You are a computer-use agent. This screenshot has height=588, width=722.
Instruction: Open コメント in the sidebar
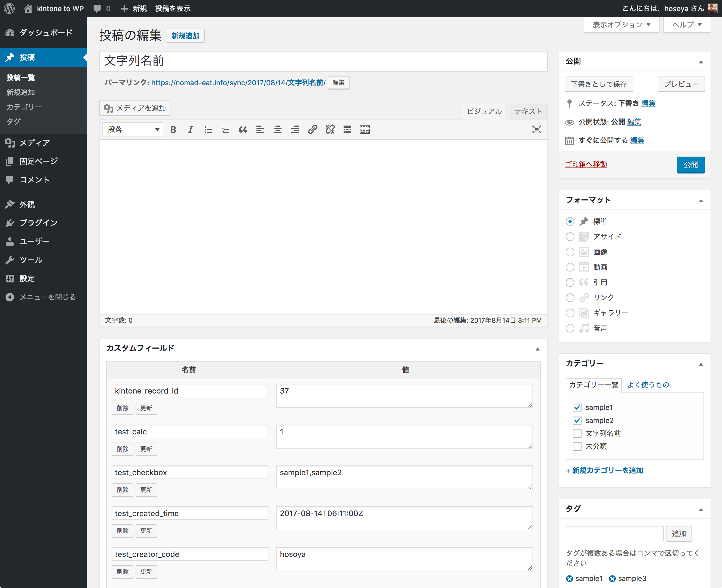pos(43,180)
